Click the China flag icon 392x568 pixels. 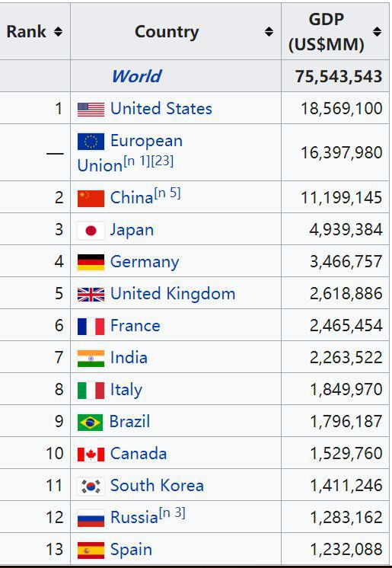click(x=91, y=199)
